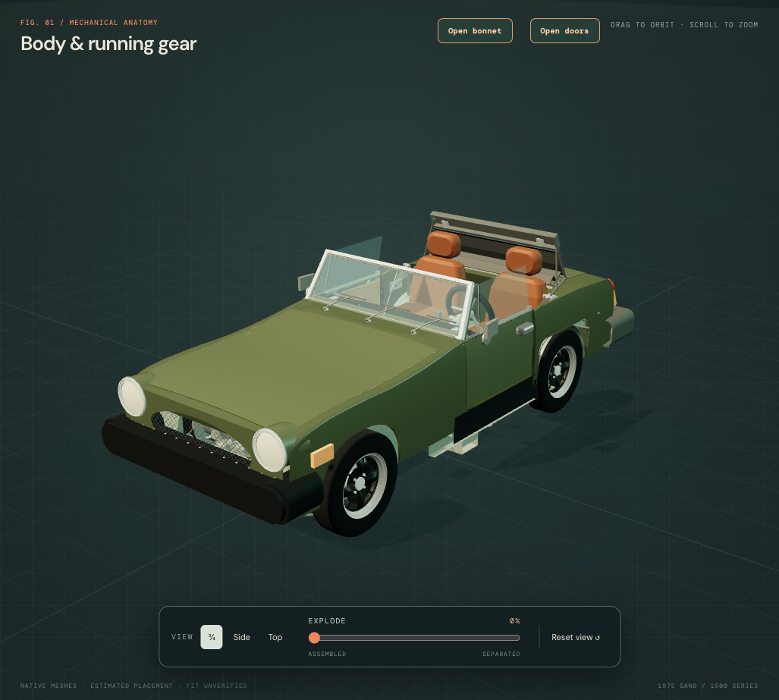Click the 'Body & running gear' heading
This screenshot has width=779, height=700.
tap(108, 44)
